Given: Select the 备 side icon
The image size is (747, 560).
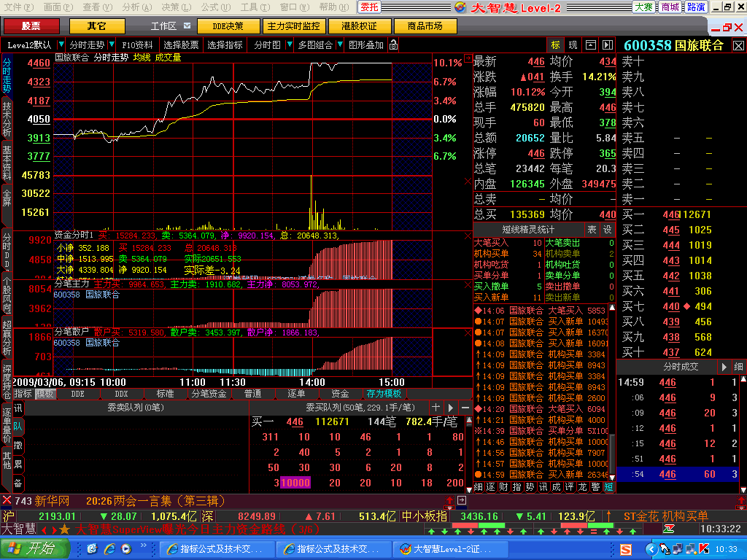Looking at the screenshot, I should point(18,483).
